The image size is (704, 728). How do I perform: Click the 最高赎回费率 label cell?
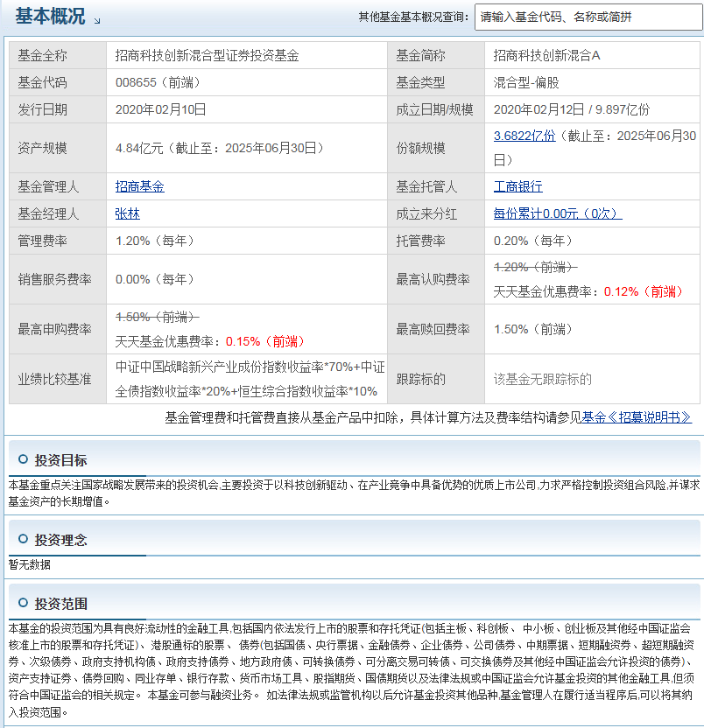pos(436,329)
